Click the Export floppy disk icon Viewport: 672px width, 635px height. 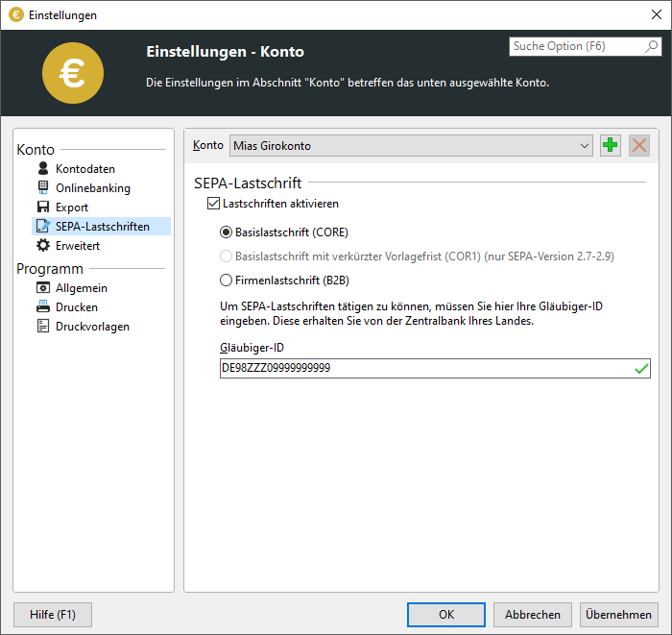(x=43, y=208)
